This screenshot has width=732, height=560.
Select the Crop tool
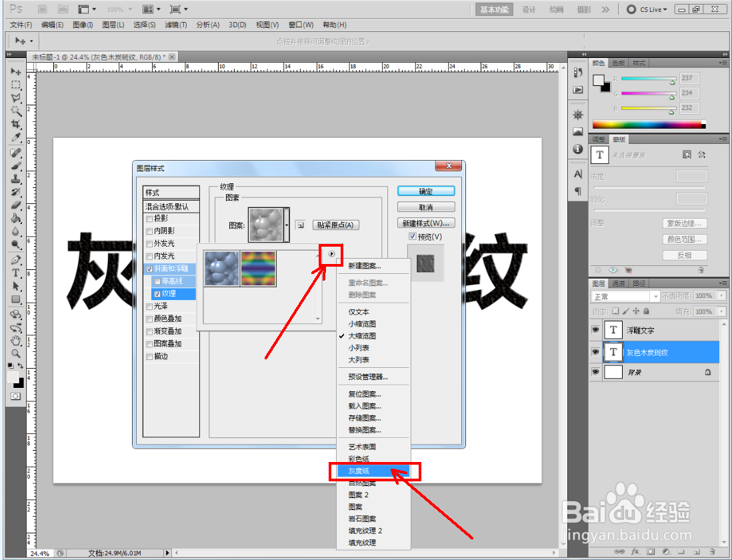pyautogui.click(x=15, y=124)
